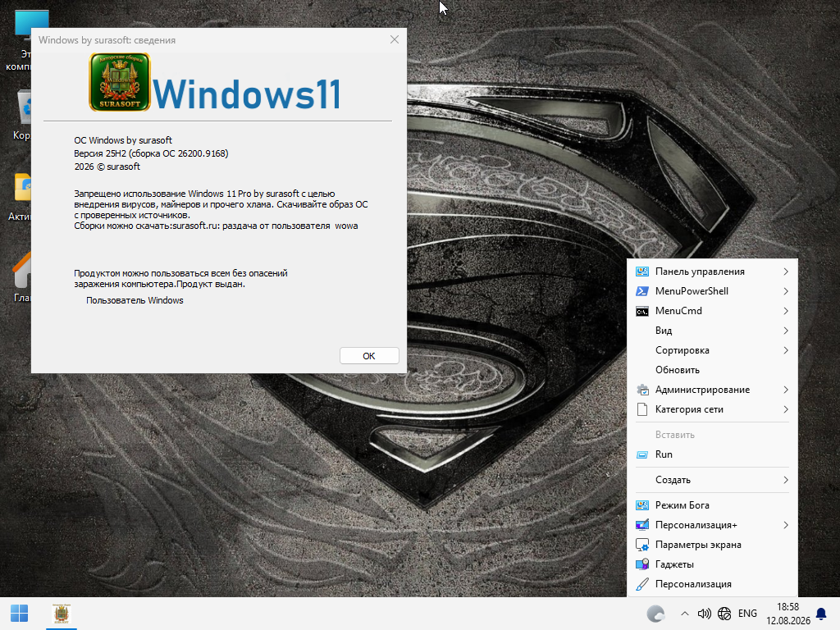Click the dialog title 'Windows by surasoft: сведения'
This screenshot has width=840, height=630.
coord(107,40)
